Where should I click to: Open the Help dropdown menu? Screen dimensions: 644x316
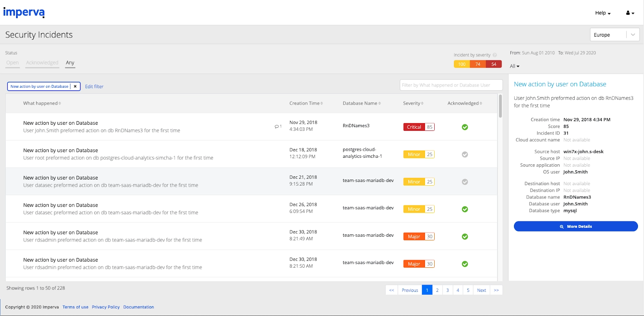pyautogui.click(x=603, y=13)
